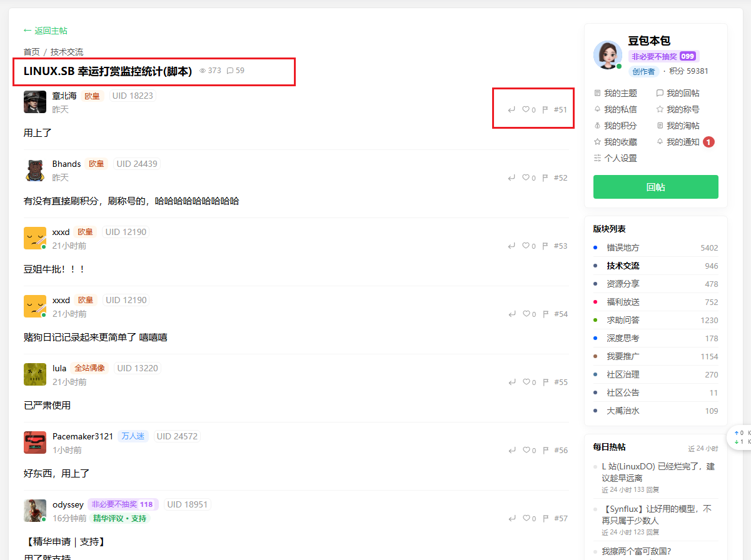This screenshot has height=560, width=751.
Task: Click 非必要不抽奖 099 badge in sidebar
Action: pyautogui.click(x=663, y=56)
